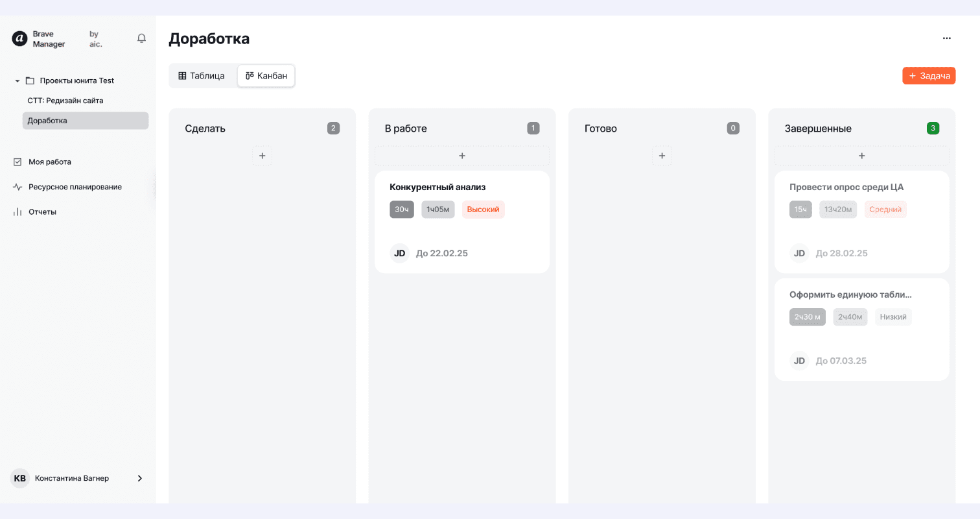Viewport: 980px width, 519px height.
Task: Select the Канбан view tab
Action: tap(266, 76)
